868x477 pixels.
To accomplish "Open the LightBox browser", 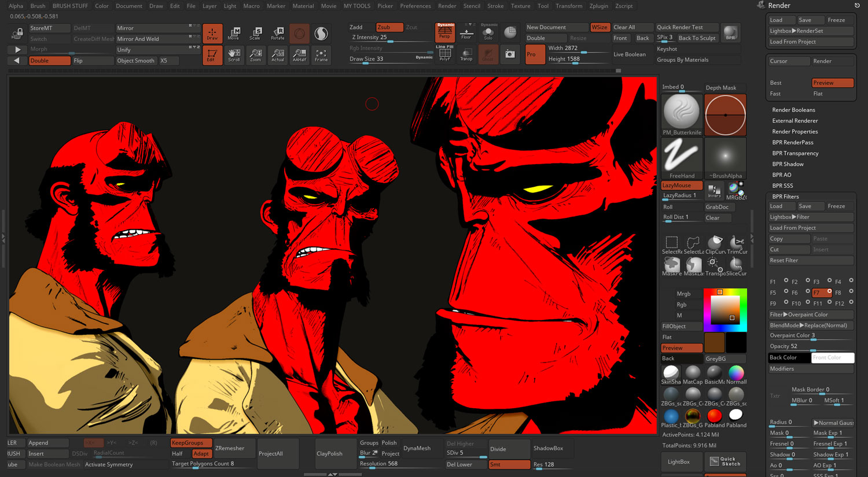I will pyautogui.click(x=681, y=461).
